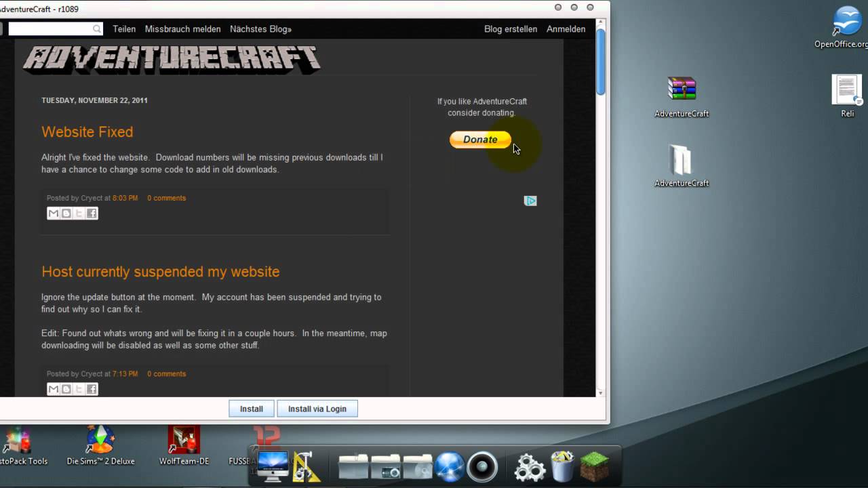Click the yellow Donate button
The height and width of the screenshot is (488, 868).
[480, 140]
